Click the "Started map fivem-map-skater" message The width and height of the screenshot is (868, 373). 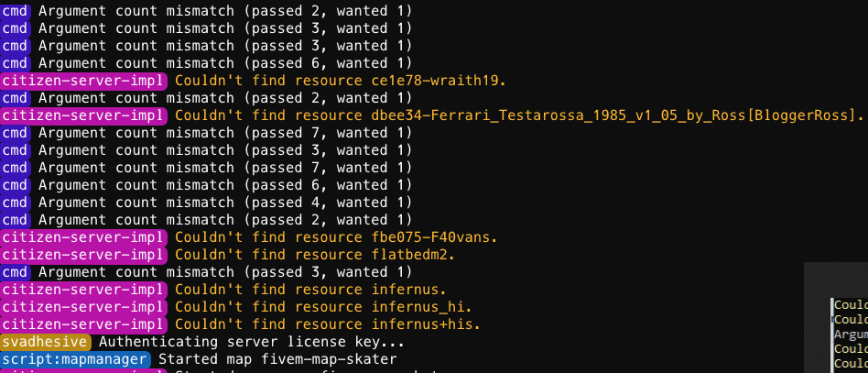click(x=277, y=359)
